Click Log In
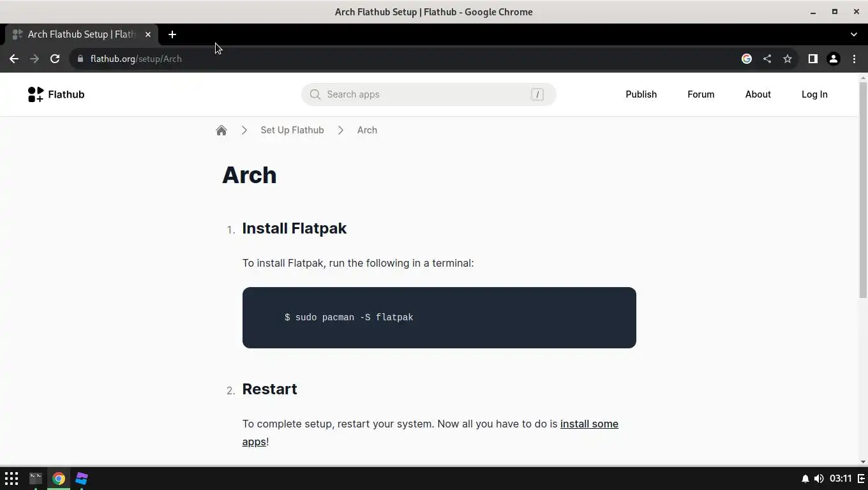The image size is (868, 490). [814, 94]
